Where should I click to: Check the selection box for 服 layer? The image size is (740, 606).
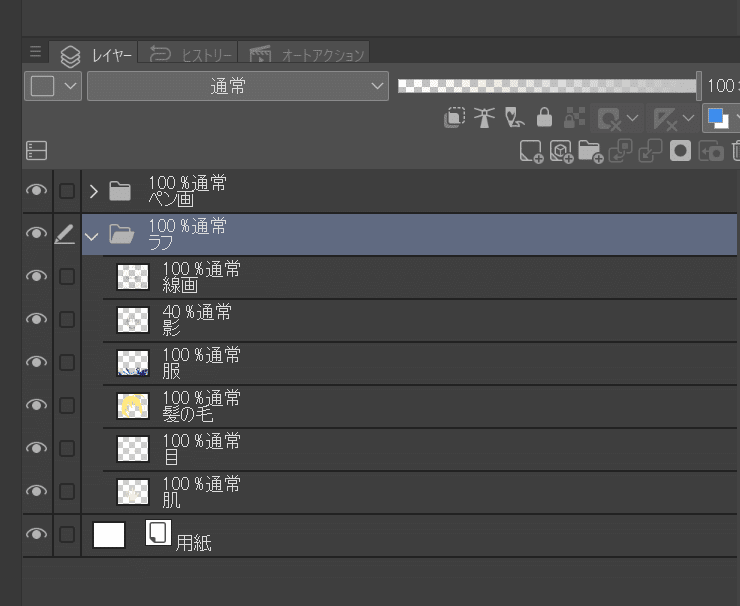[67, 362]
